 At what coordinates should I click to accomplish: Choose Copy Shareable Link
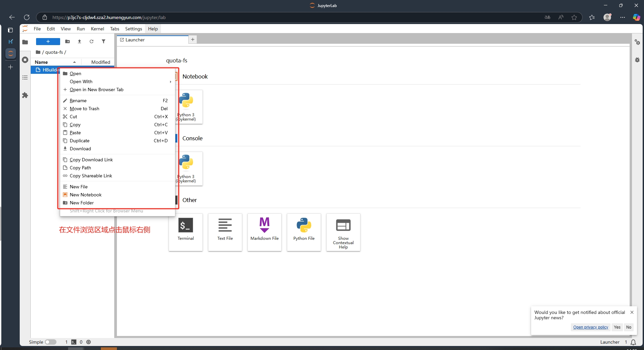[117, 176]
